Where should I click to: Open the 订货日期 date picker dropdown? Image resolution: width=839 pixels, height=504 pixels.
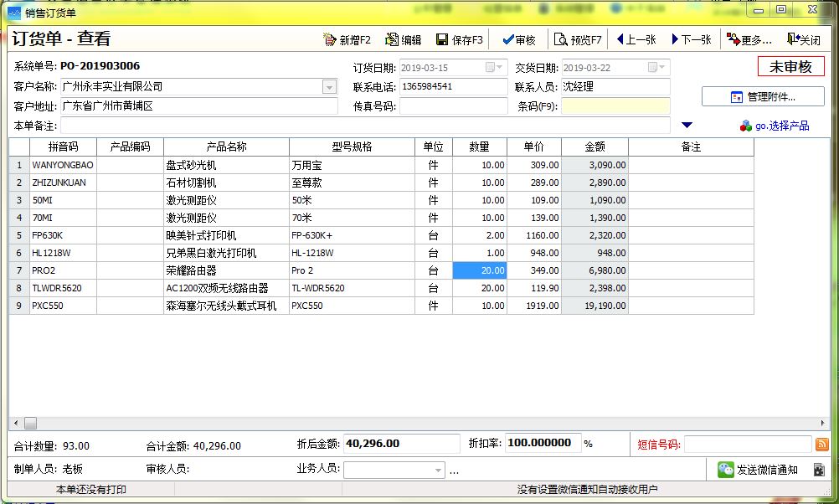click(x=494, y=68)
